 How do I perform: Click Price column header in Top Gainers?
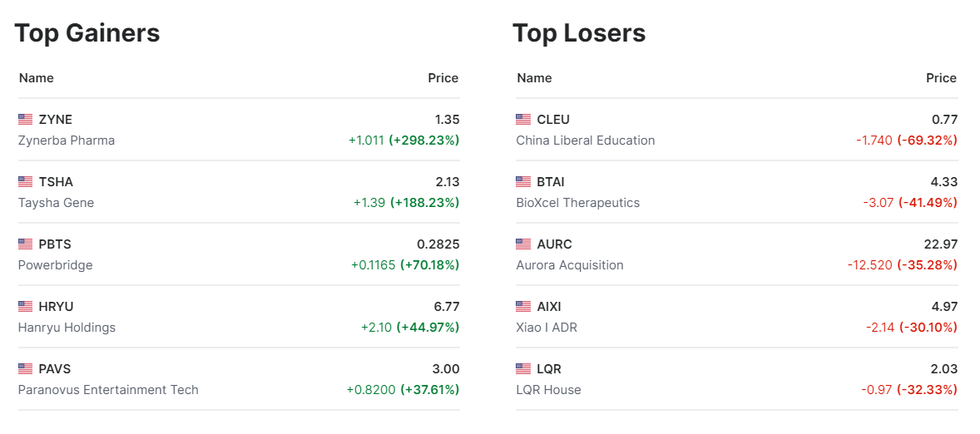pos(443,78)
